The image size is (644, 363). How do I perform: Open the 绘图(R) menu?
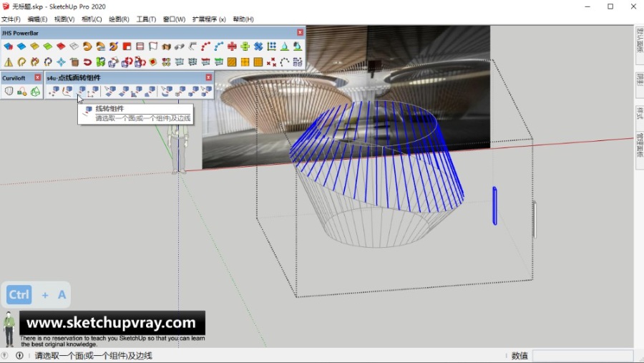point(119,19)
